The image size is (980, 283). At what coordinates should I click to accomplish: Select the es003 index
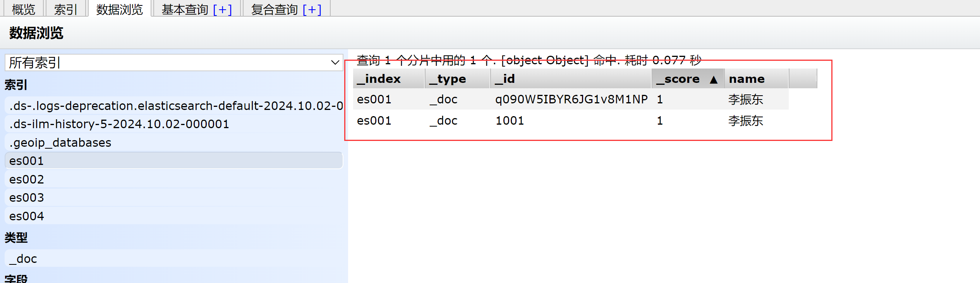pyautogui.click(x=174, y=197)
